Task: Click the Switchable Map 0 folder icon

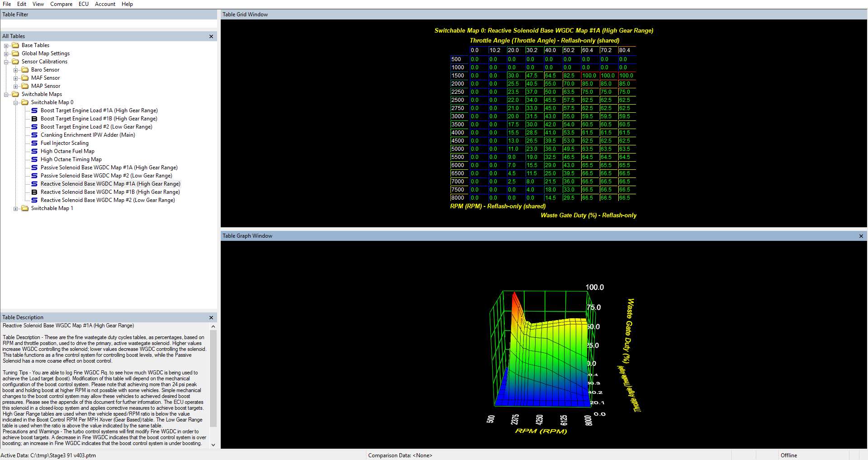Action: pyautogui.click(x=25, y=102)
